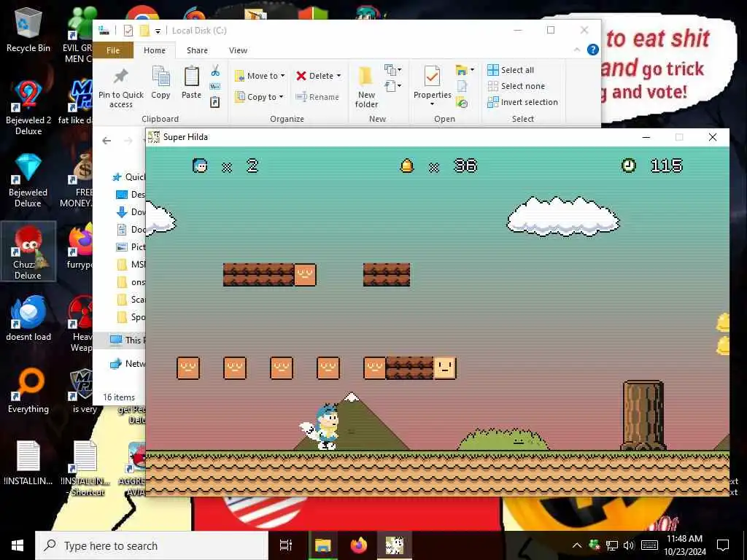Open the Bejeweled Deluxe diamond shortcut
Viewport: 747px width, 560px height.
(x=28, y=180)
